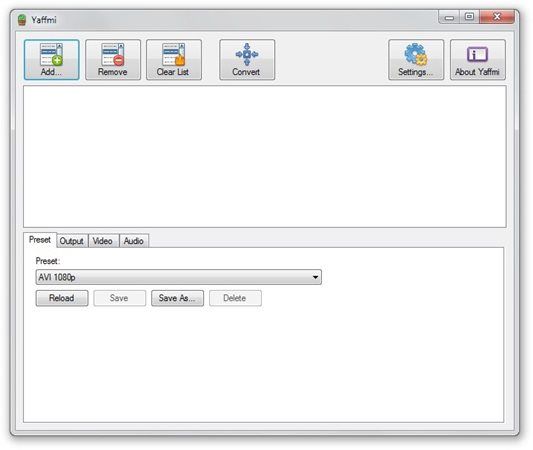This screenshot has height=450, width=533.
Task: Click the Remove file toolbar icon
Action: click(113, 54)
